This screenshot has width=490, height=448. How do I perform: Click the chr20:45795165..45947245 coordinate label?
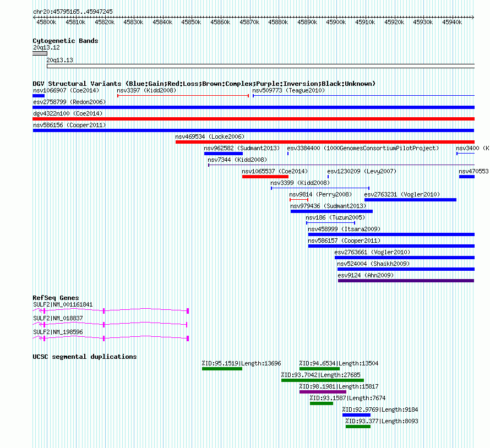pos(73,12)
